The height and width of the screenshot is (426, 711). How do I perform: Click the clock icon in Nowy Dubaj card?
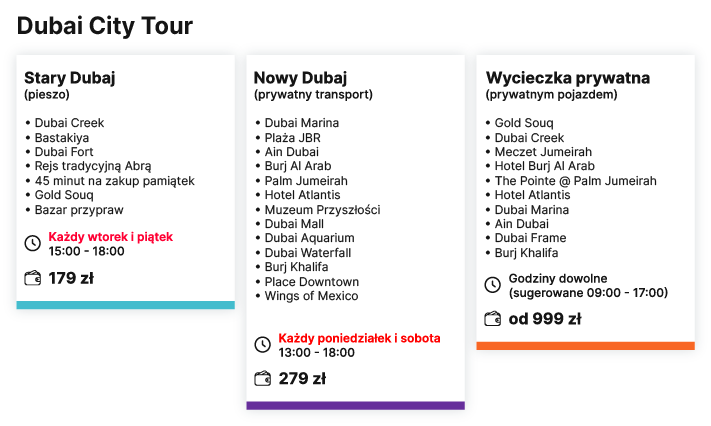[263, 345]
